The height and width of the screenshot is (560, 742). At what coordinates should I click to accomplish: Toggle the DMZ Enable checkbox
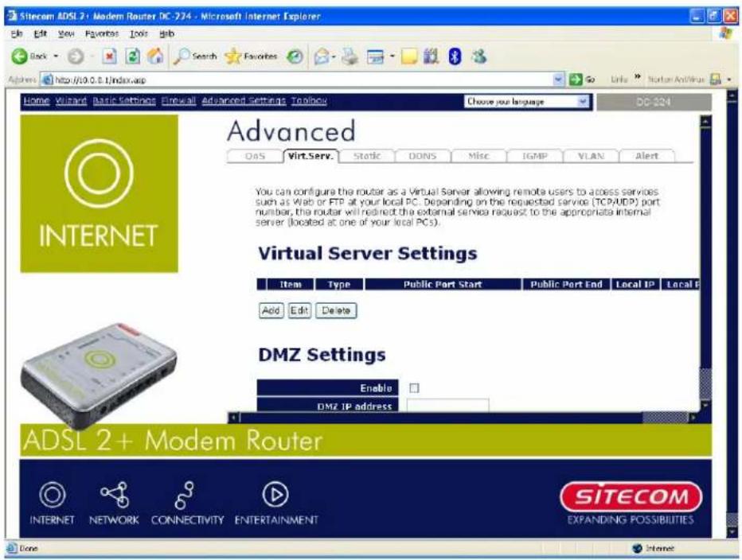[414, 388]
